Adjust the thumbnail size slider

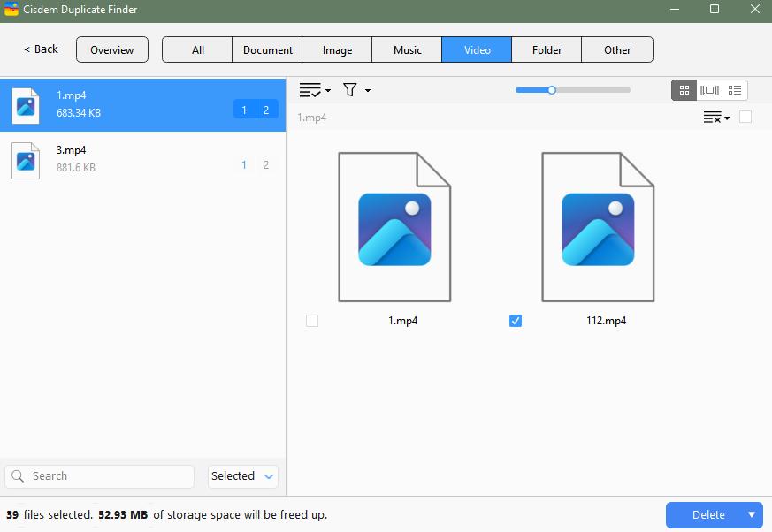click(x=552, y=89)
